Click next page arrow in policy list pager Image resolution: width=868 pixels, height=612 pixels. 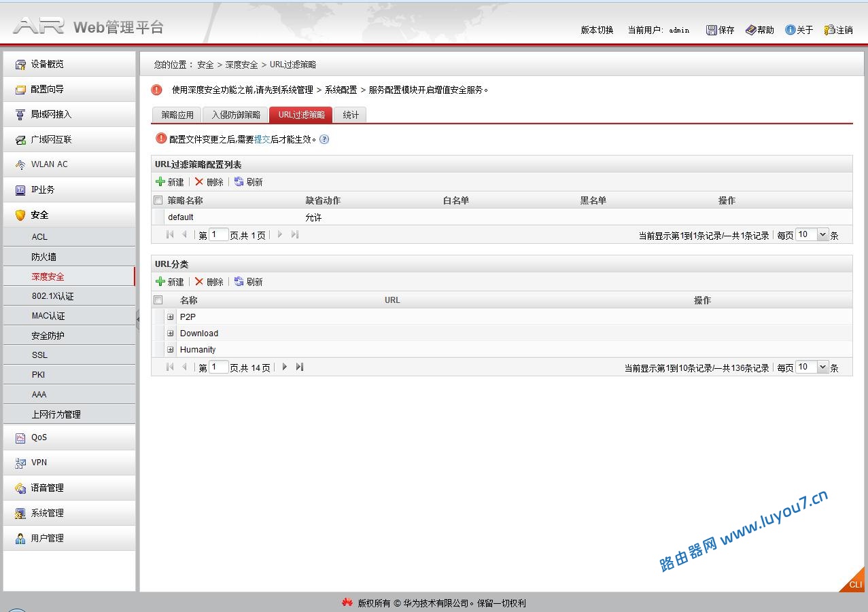coord(279,234)
